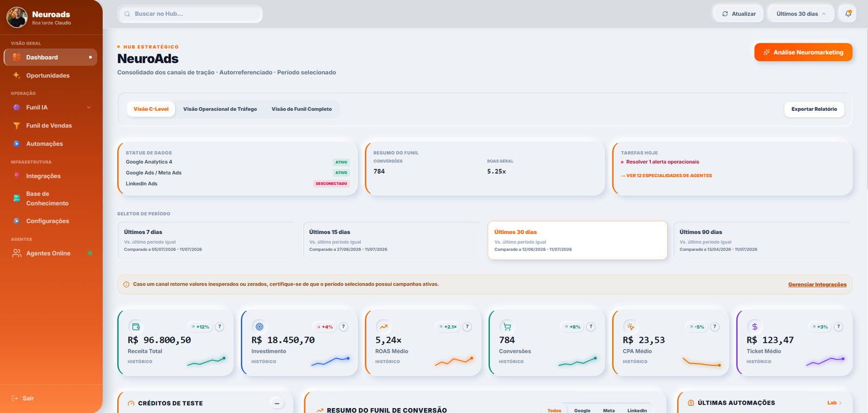Open the Gerenciar Integrações link
This screenshot has width=868, height=413.
[817, 284]
